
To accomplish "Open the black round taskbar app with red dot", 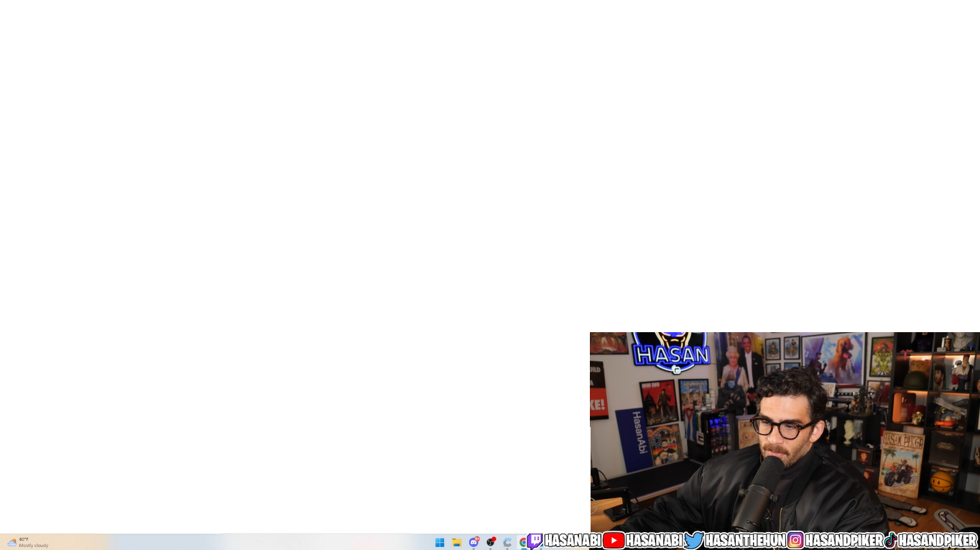I will point(491,542).
